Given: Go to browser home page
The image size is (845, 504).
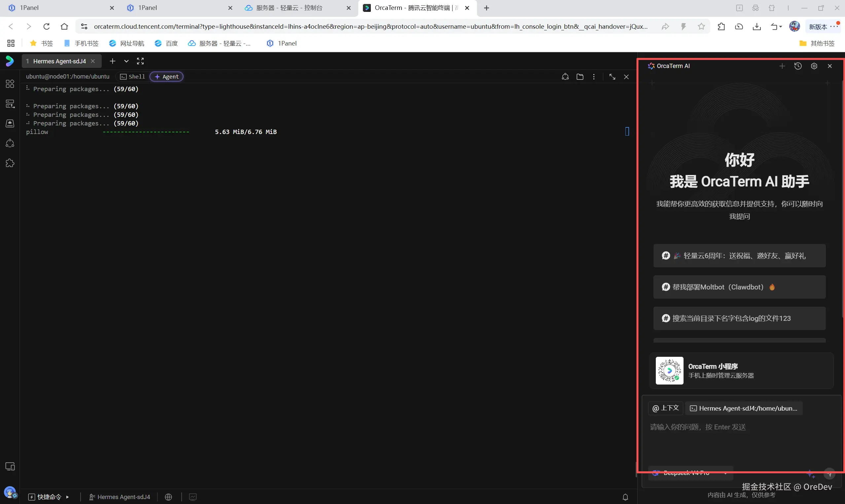Looking at the screenshot, I should 64,26.
